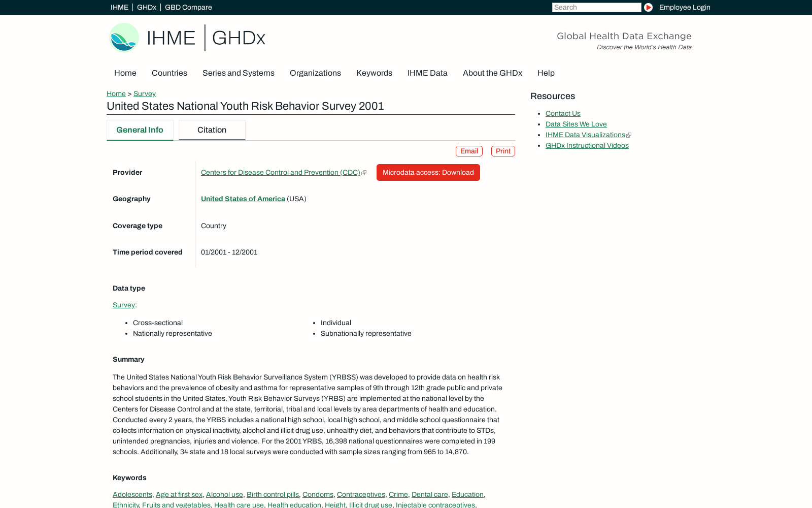This screenshot has height=508, width=812.
Task: Open the Home menu item
Action: tap(125, 73)
